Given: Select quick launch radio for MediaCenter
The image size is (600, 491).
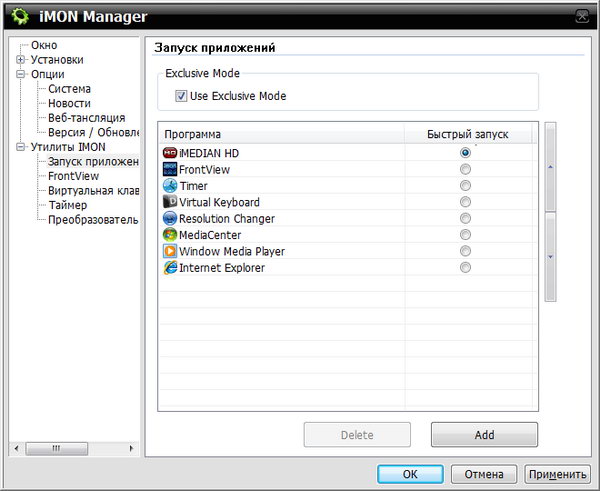Looking at the screenshot, I should click(x=465, y=235).
